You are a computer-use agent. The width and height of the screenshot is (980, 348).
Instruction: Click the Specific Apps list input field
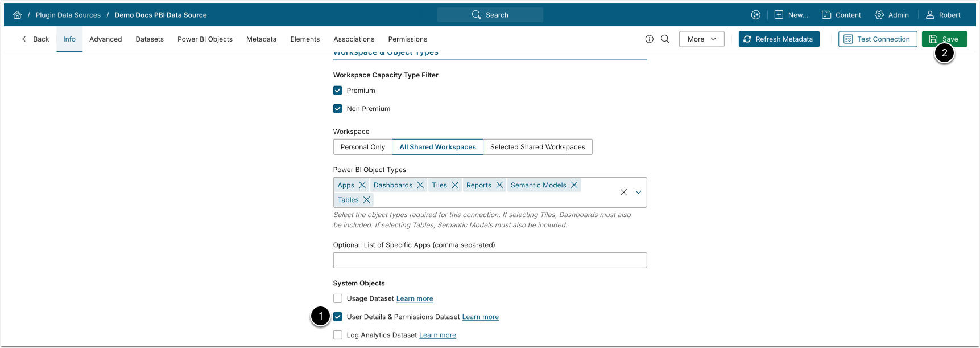490,260
